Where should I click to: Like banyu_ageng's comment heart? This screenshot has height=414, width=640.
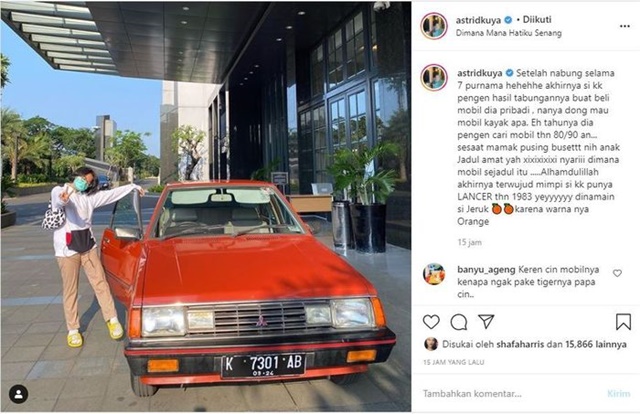pyautogui.click(x=617, y=273)
